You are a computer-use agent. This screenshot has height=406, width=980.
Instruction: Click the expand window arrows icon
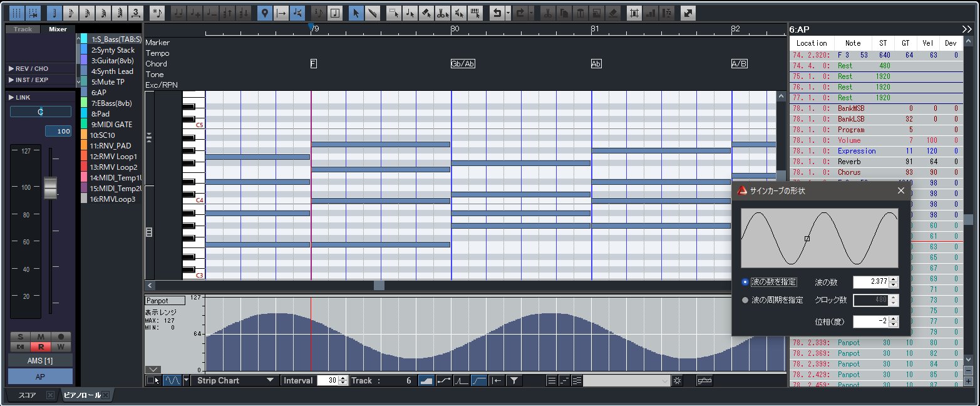688,13
